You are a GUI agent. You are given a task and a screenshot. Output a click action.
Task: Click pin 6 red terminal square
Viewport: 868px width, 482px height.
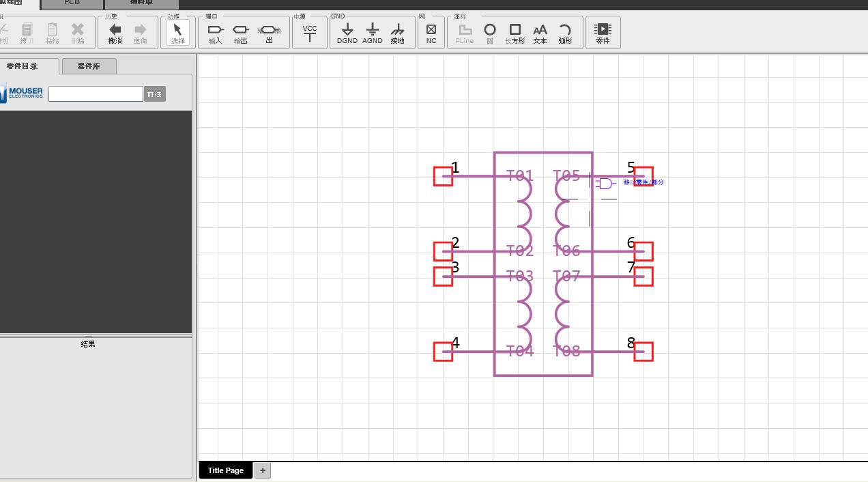643,251
